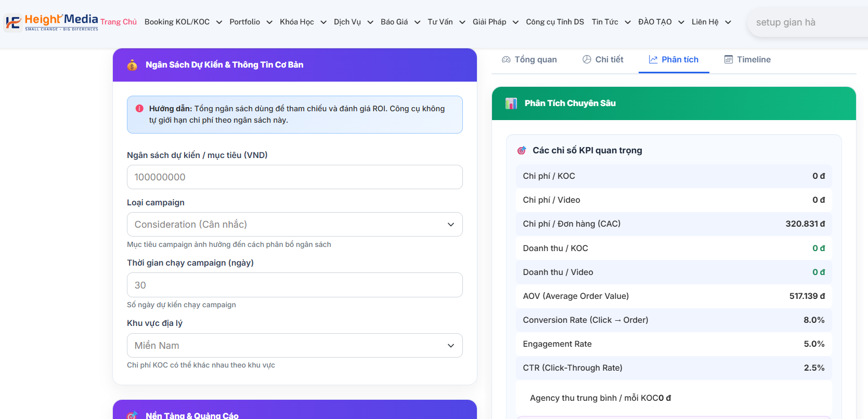Switch to the Tổng quan tab
868x419 pixels.
click(x=529, y=60)
